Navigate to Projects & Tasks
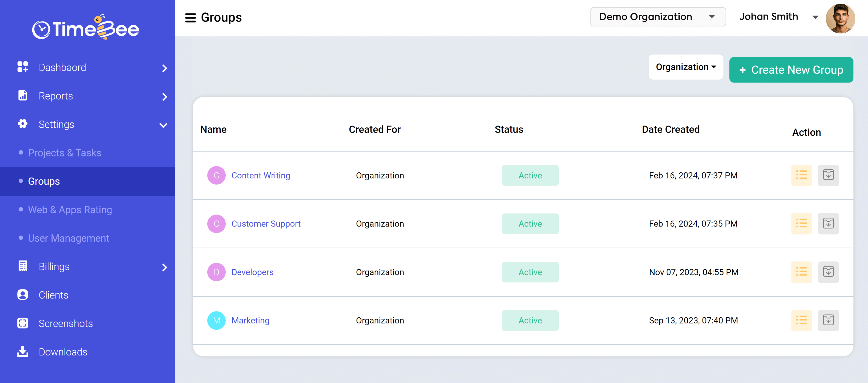 coord(64,153)
